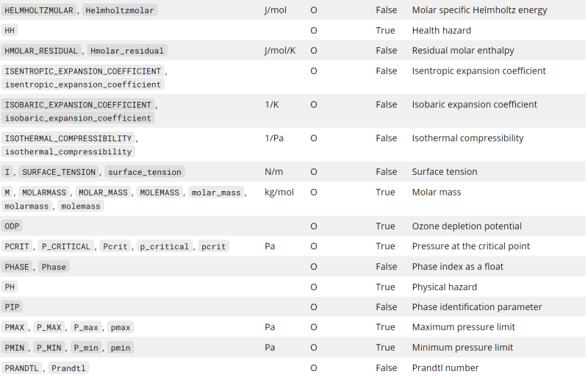Screen dimensions: 588x377
Task: Click the MOLAR_MASS code alias
Action: coord(104,193)
